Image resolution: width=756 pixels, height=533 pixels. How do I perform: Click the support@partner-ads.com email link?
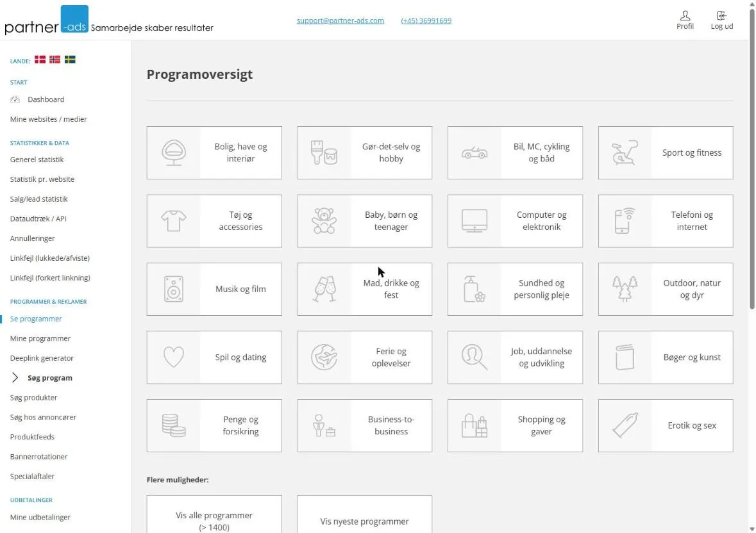pos(340,20)
